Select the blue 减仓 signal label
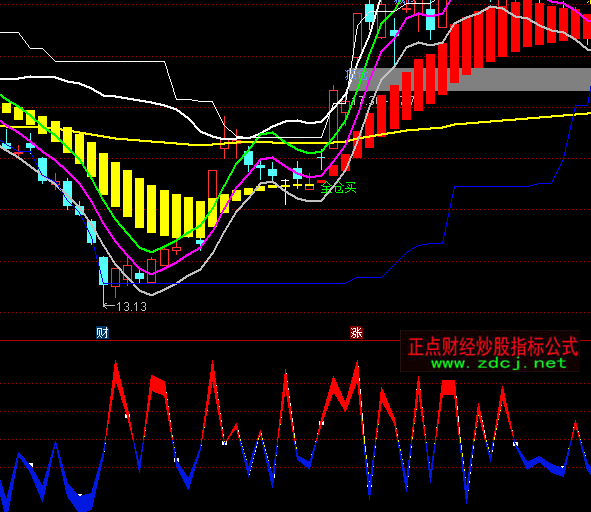 (x=356, y=75)
